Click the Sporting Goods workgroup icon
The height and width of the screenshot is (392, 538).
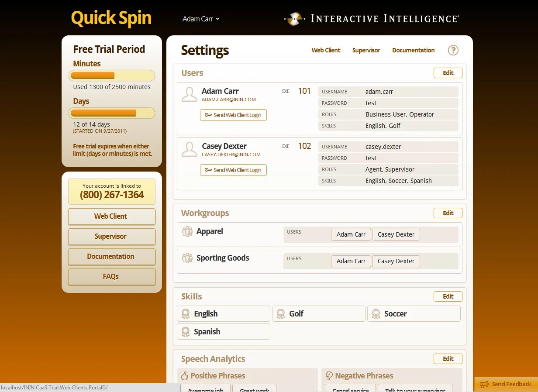pyautogui.click(x=187, y=258)
